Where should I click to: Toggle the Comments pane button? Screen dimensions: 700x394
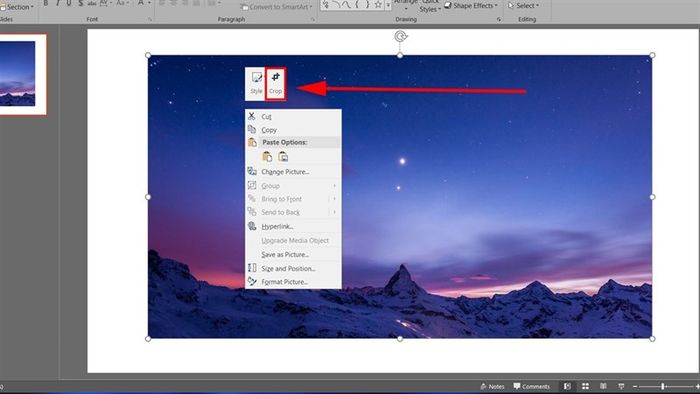(532, 386)
